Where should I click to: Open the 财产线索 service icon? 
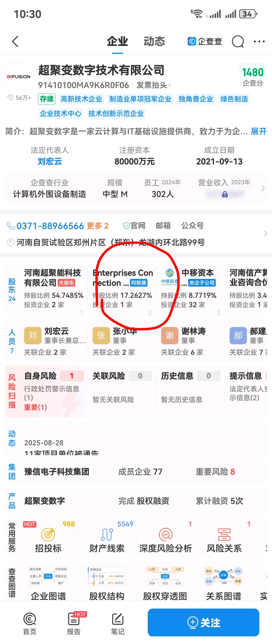107,535
